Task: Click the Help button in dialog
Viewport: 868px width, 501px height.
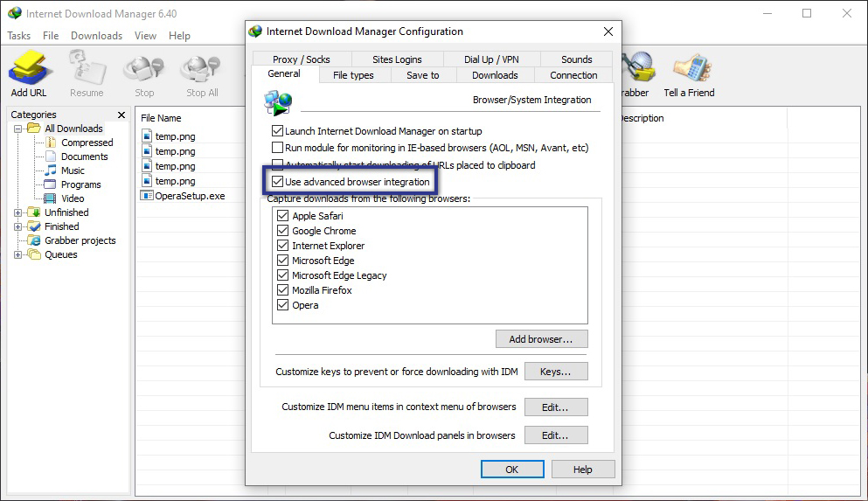Action: click(583, 469)
